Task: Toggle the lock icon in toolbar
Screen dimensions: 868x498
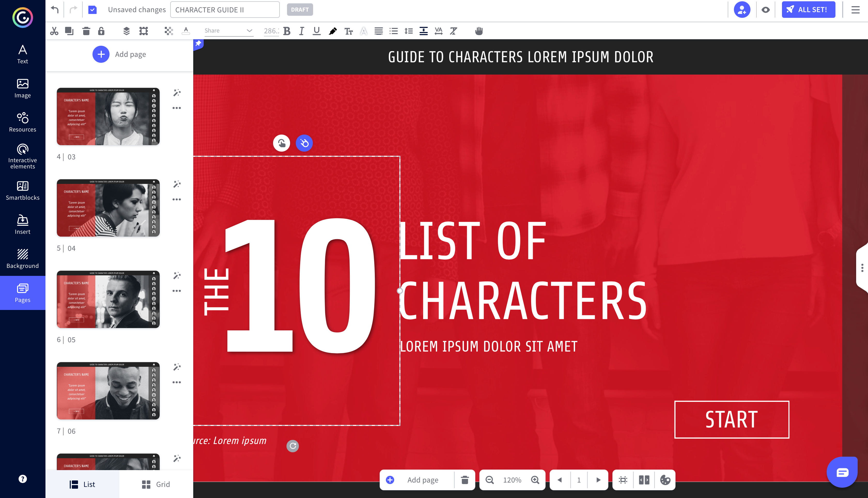Action: (101, 31)
